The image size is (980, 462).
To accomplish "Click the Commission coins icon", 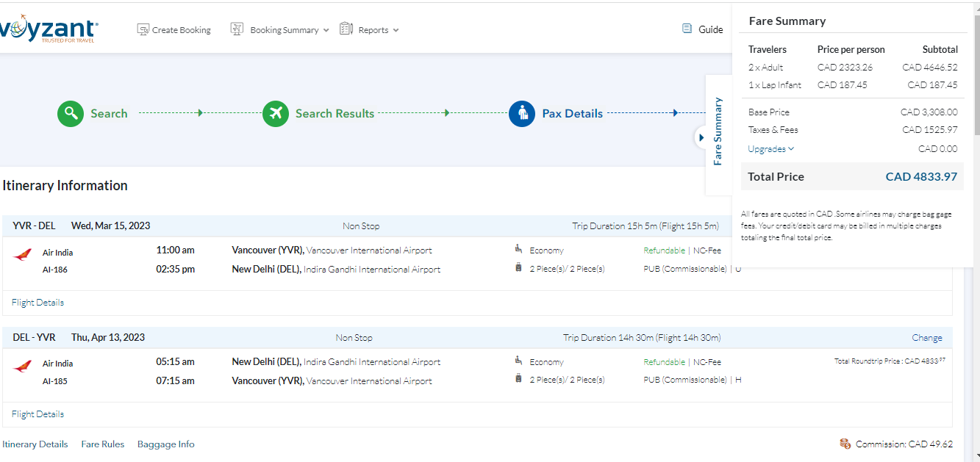I will (845, 444).
